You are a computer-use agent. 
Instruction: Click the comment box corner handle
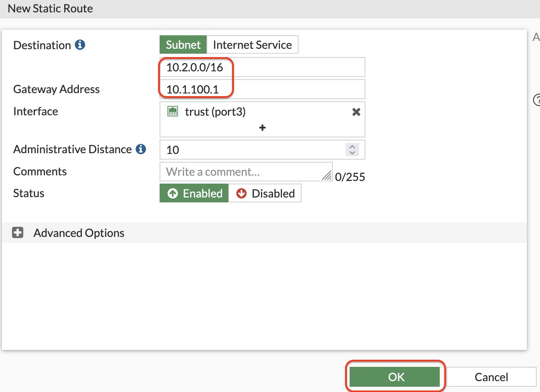(327, 176)
